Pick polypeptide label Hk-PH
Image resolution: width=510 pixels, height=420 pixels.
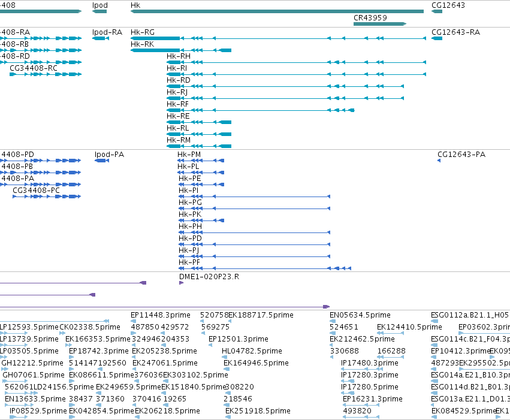pos(190,226)
